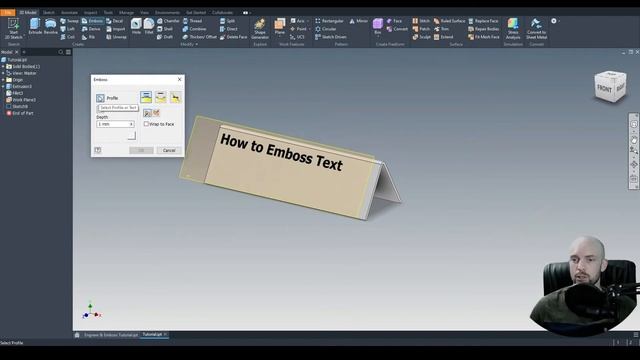Select the Thread tool
Screen dimensions: 640x360
(192, 21)
